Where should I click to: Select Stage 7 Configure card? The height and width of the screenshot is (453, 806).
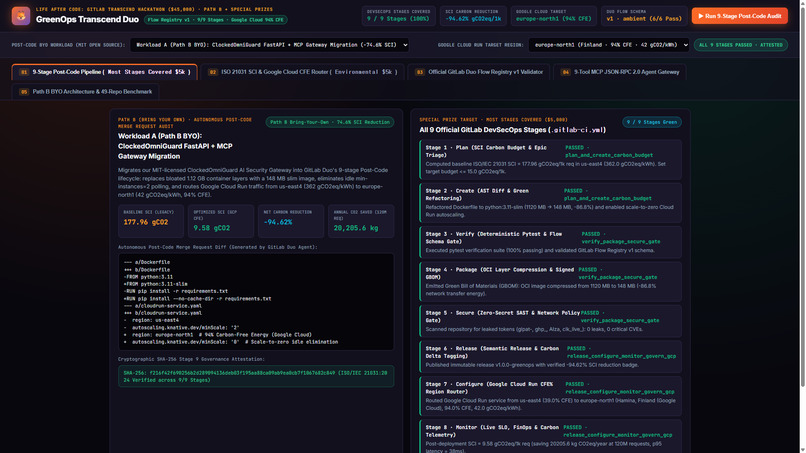551,396
